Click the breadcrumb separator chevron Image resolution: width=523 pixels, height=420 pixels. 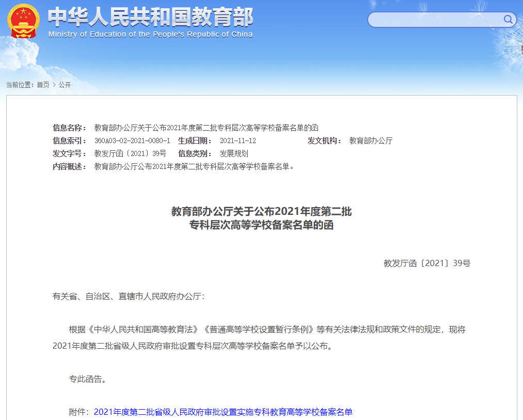coord(53,85)
